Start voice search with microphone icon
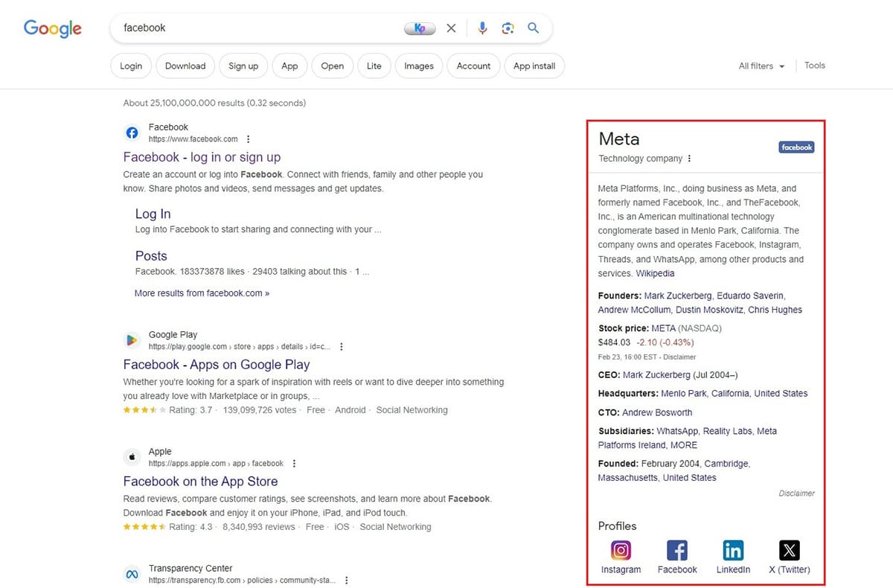 click(482, 28)
